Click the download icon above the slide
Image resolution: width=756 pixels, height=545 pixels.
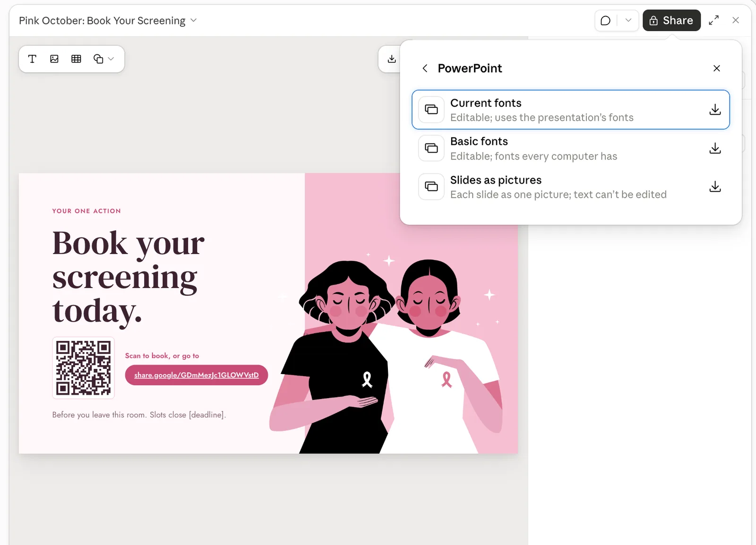pyautogui.click(x=392, y=59)
